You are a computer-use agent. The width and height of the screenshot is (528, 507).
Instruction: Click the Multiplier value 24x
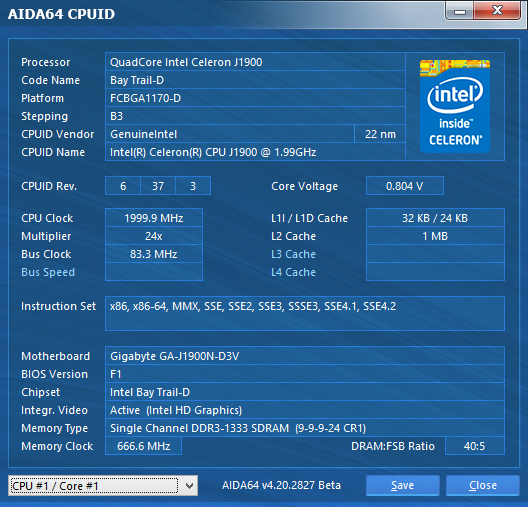click(154, 236)
